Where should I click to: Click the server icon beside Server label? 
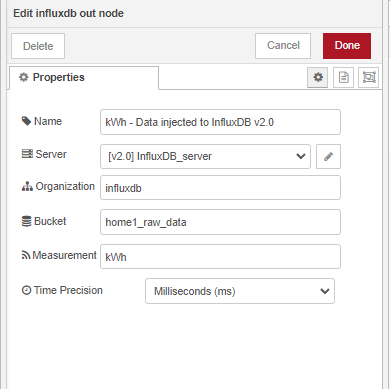point(27,154)
